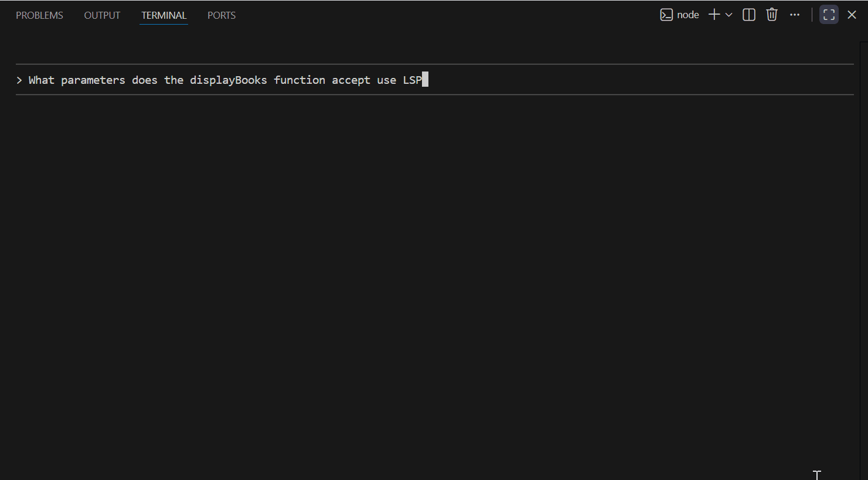Close the terminal panel
868x480 pixels.
(852, 15)
